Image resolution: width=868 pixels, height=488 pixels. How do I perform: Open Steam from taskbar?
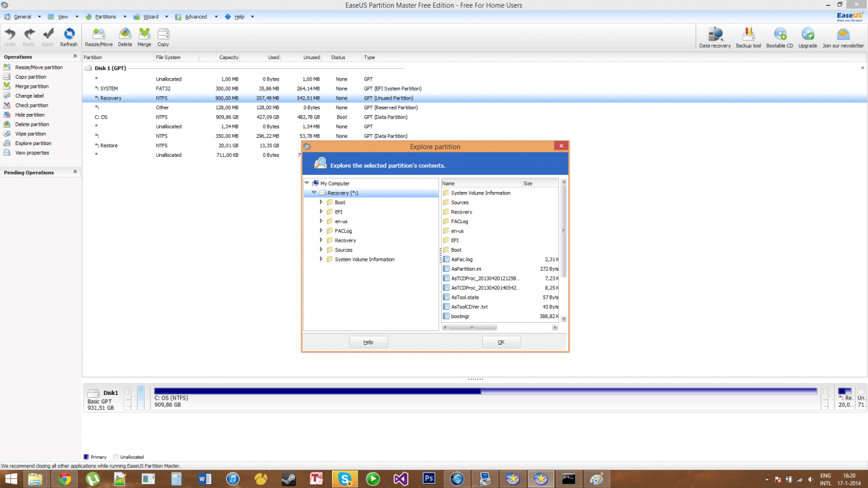[288, 479]
